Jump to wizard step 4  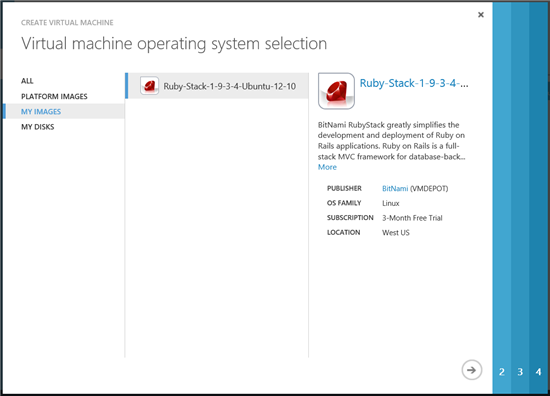(538, 371)
